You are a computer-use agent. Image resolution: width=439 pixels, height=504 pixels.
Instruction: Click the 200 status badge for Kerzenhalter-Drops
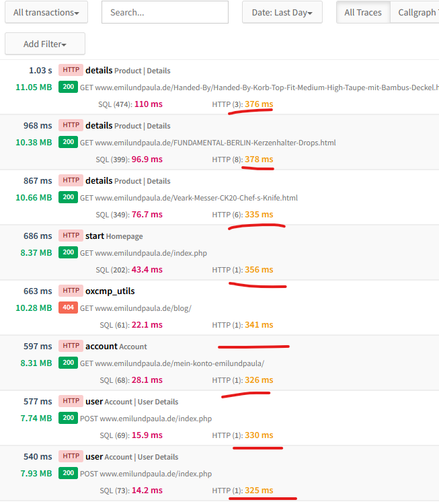click(68, 142)
